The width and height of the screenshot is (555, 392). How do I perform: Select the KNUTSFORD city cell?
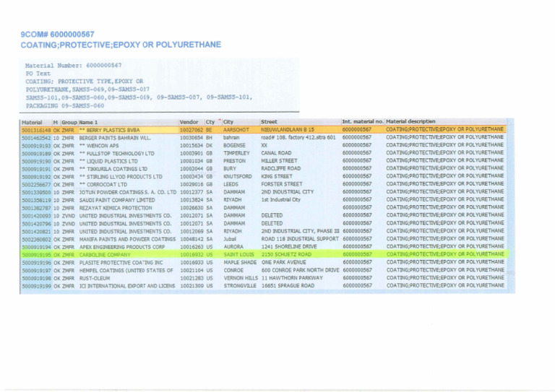[238, 176]
